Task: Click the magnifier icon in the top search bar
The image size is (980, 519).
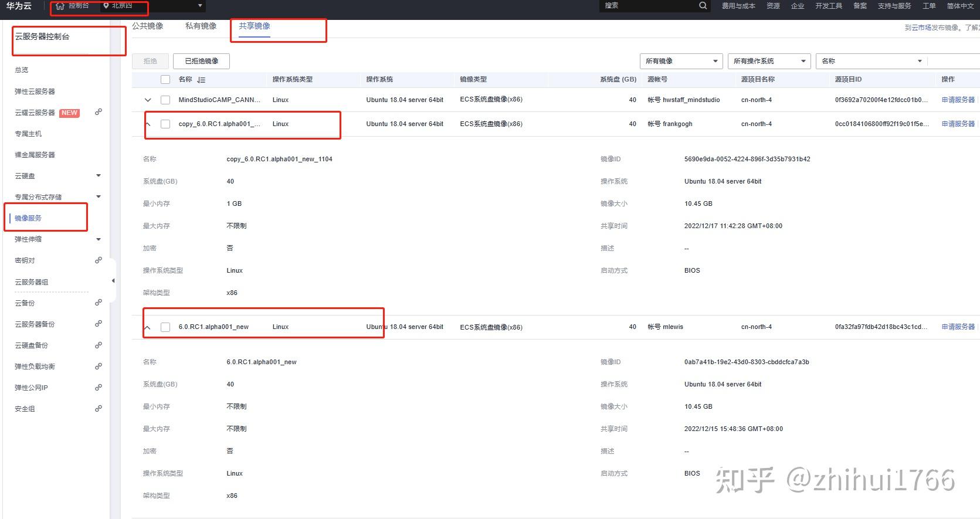Action: (703, 5)
